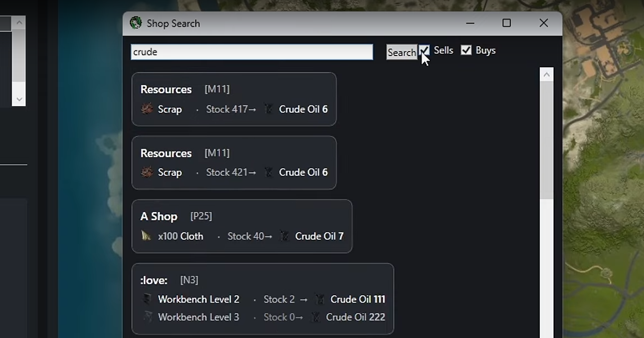
Task: Click the 'x100 Cloth' item text
Action: [180, 236]
